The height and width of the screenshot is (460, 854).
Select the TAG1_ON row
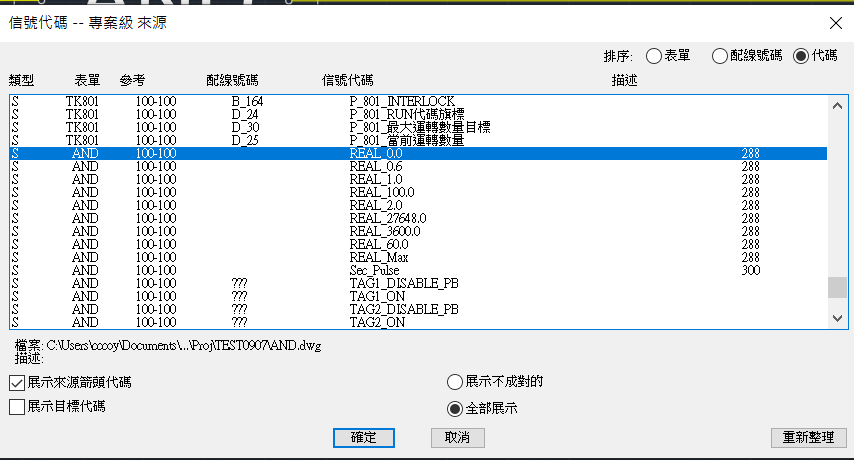[x=418, y=297]
